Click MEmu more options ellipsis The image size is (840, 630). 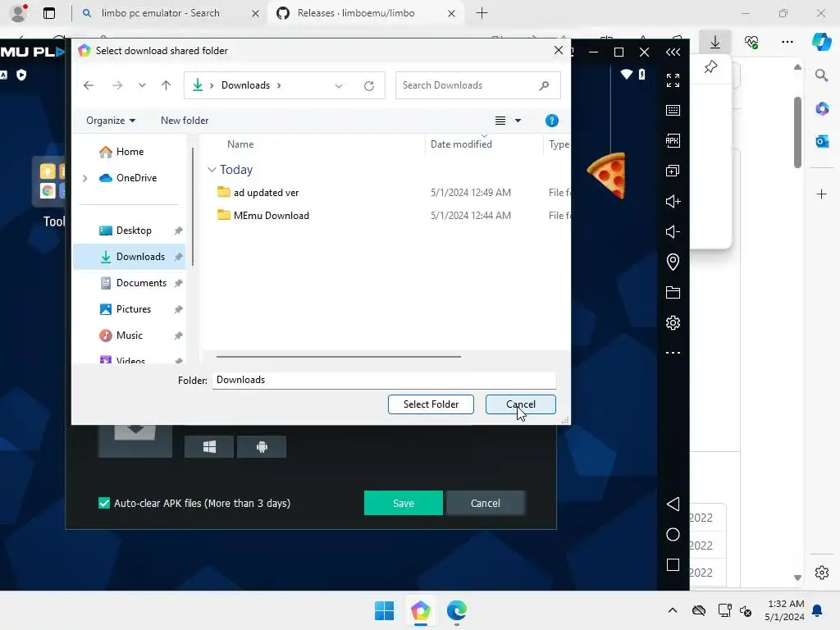(x=673, y=353)
